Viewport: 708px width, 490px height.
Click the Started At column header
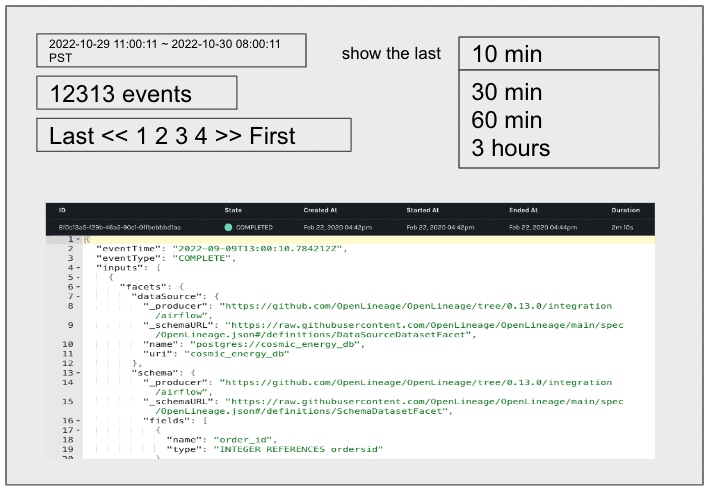[x=423, y=210]
